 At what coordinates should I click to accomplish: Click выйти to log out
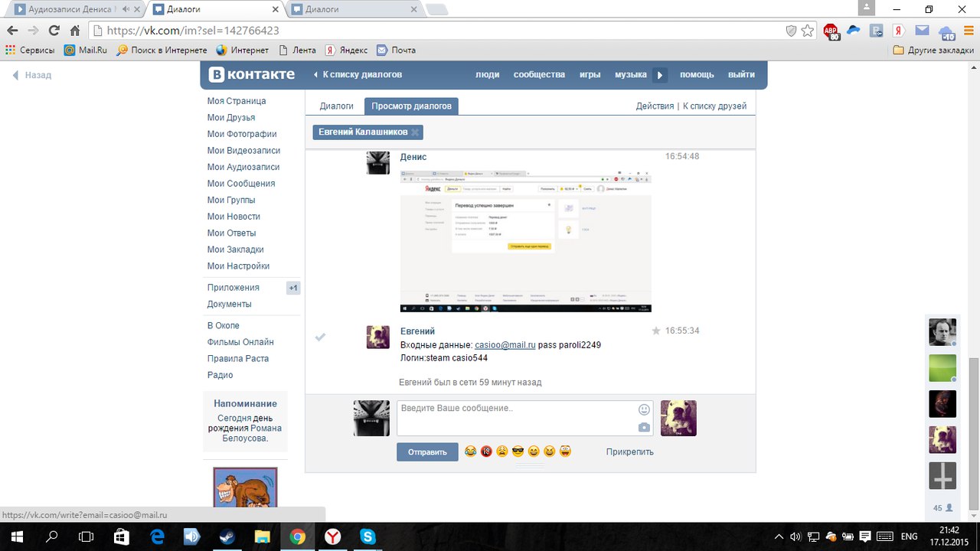pos(741,75)
